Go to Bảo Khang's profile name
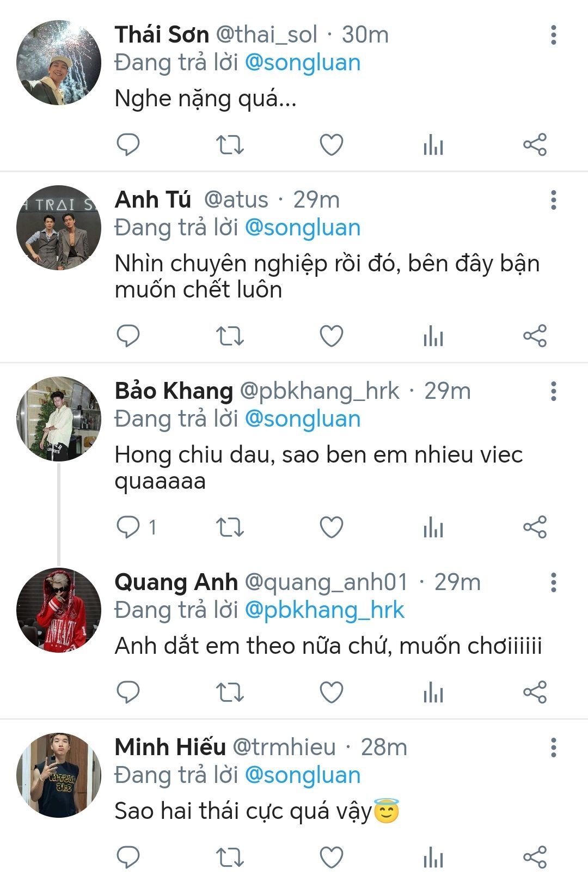 [x=174, y=391]
